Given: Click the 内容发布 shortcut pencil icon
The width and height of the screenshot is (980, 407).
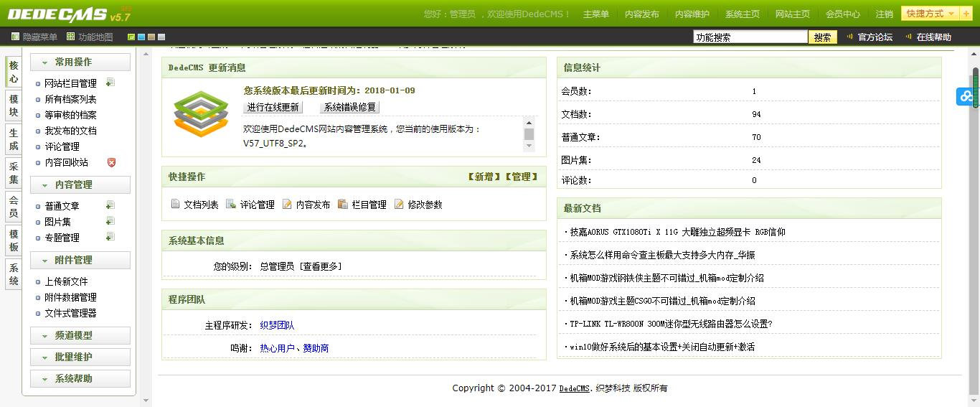Looking at the screenshot, I should tap(287, 204).
